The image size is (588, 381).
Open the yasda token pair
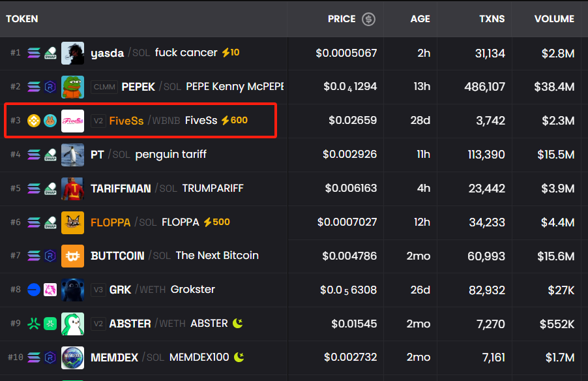coord(107,53)
